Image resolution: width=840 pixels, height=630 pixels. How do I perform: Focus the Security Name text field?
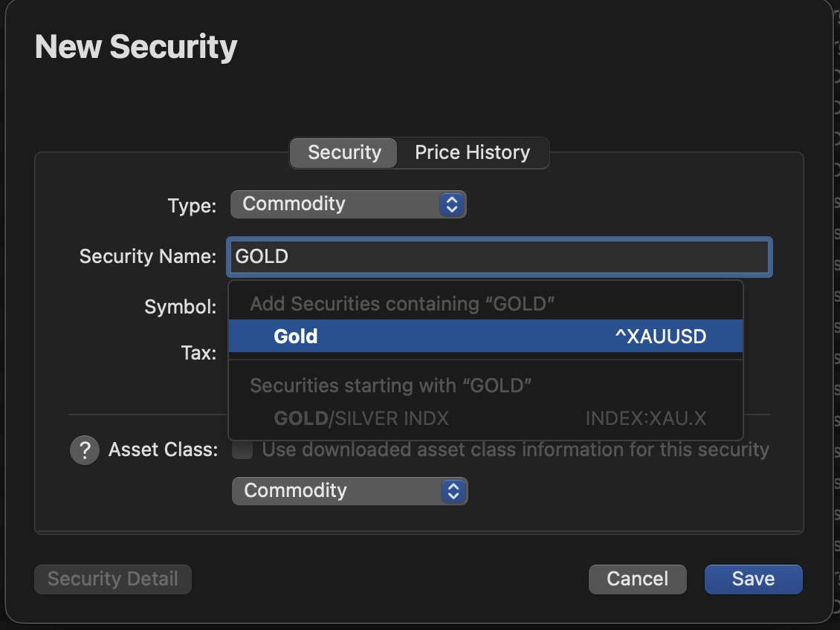click(500, 257)
